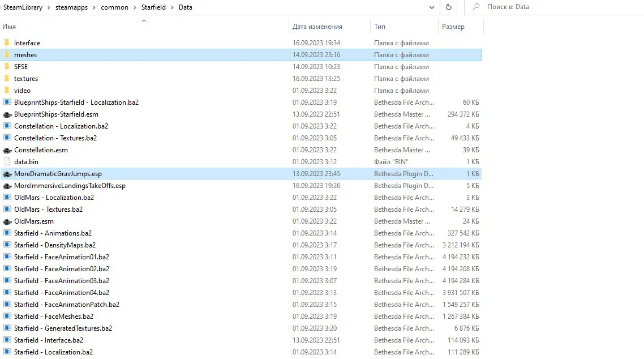Click icon of Constellation.esm
Screen dimensions: 644x359
point(7,150)
